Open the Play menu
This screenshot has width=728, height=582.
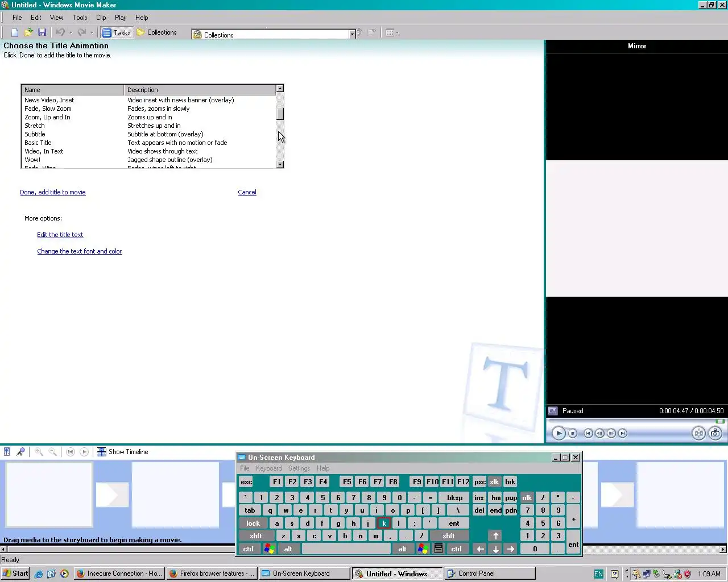click(121, 18)
